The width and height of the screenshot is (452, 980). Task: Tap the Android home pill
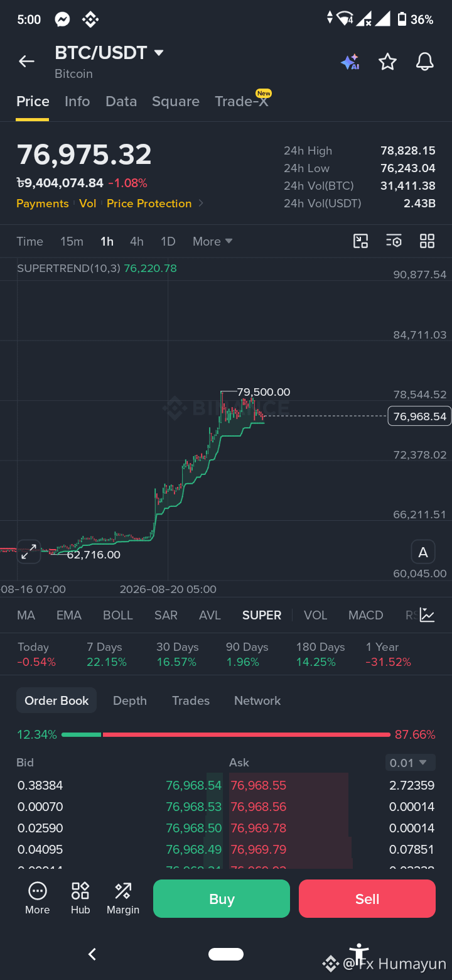(x=226, y=954)
